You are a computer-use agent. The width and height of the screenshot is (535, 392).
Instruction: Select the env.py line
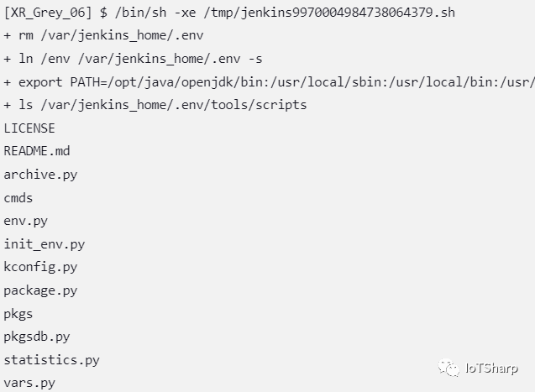click(25, 221)
